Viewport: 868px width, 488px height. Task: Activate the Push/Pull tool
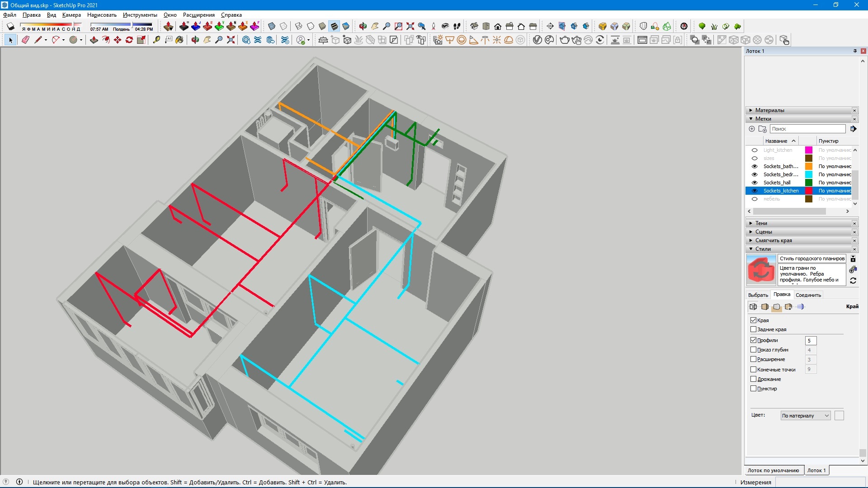tap(94, 40)
